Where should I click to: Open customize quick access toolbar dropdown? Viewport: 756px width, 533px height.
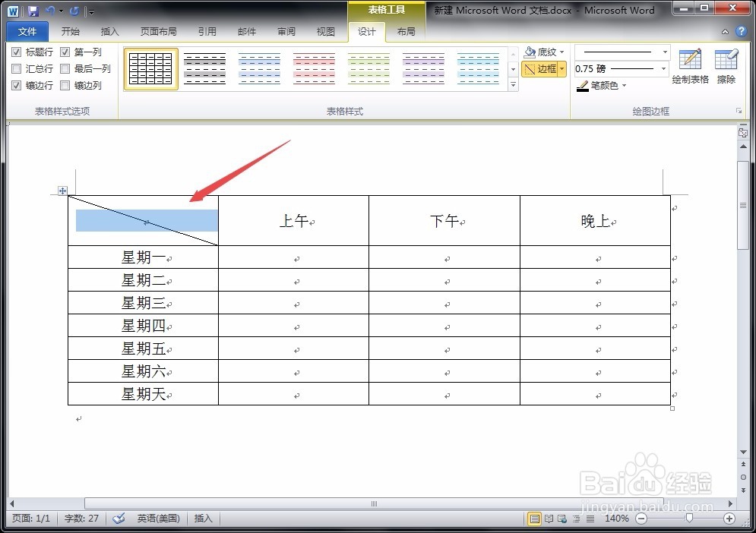(92, 11)
